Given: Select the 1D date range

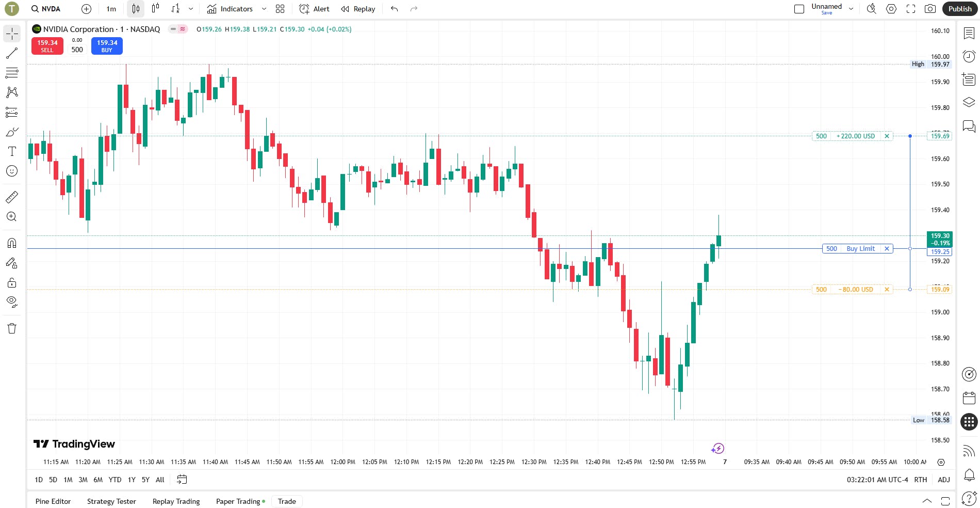Looking at the screenshot, I should point(39,480).
